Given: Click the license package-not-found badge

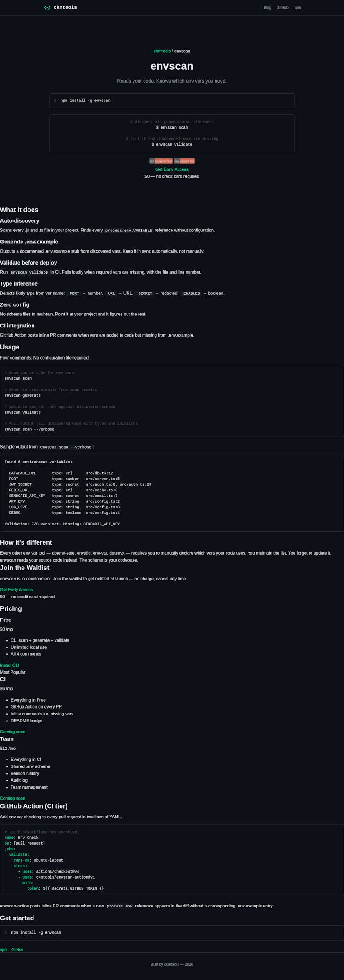Looking at the screenshot, I should tap(184, 161).
